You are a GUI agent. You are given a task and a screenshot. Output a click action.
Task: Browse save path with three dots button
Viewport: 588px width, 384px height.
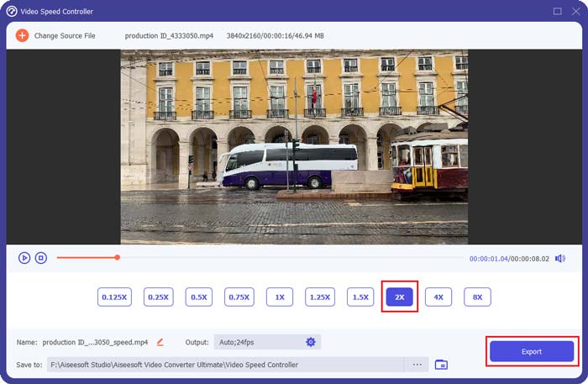(x=417, y=365)
